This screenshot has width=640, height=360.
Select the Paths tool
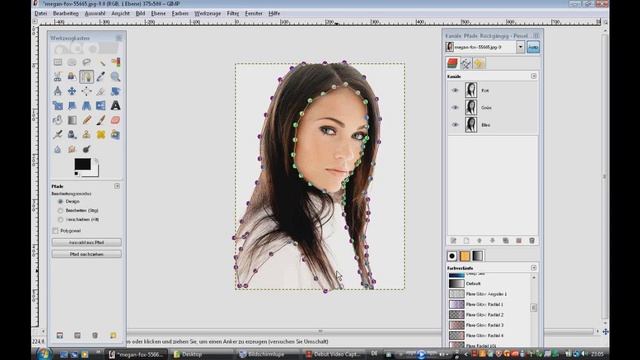[87, 77]
